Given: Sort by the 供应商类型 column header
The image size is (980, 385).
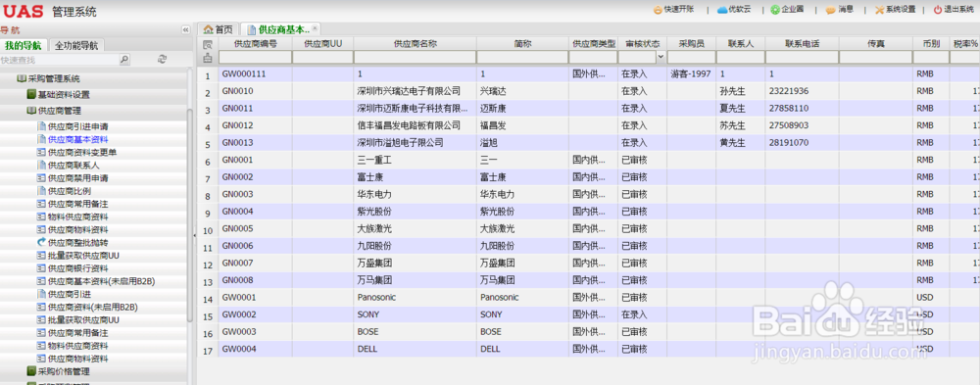Looking at the screenshot, I should pyautogui.click(x=594, y=44).
